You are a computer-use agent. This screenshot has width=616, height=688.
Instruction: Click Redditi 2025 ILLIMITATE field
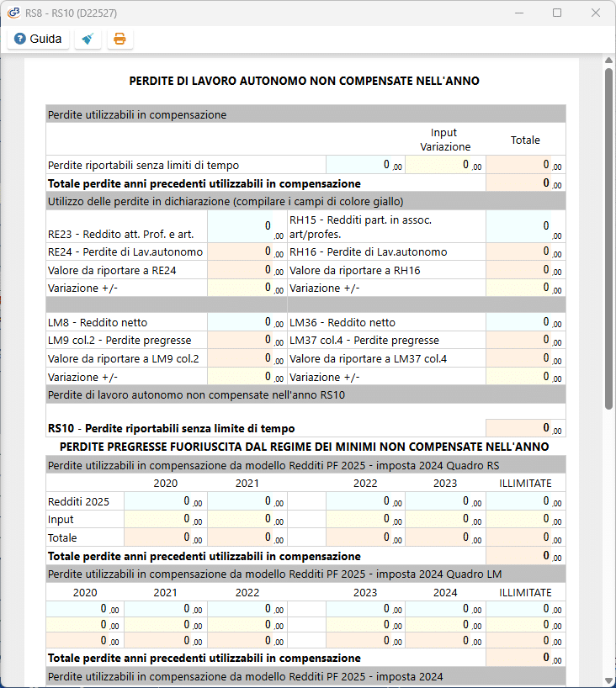526,501
